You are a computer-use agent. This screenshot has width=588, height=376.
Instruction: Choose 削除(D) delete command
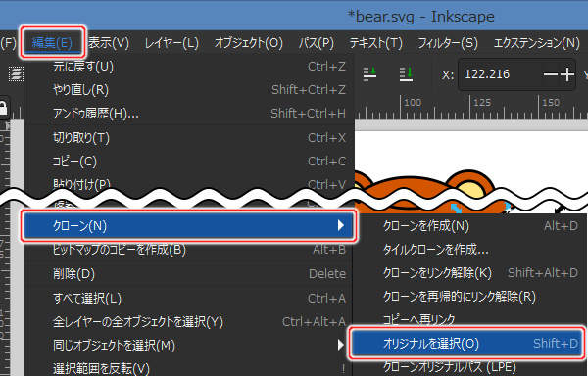point(189,274)
